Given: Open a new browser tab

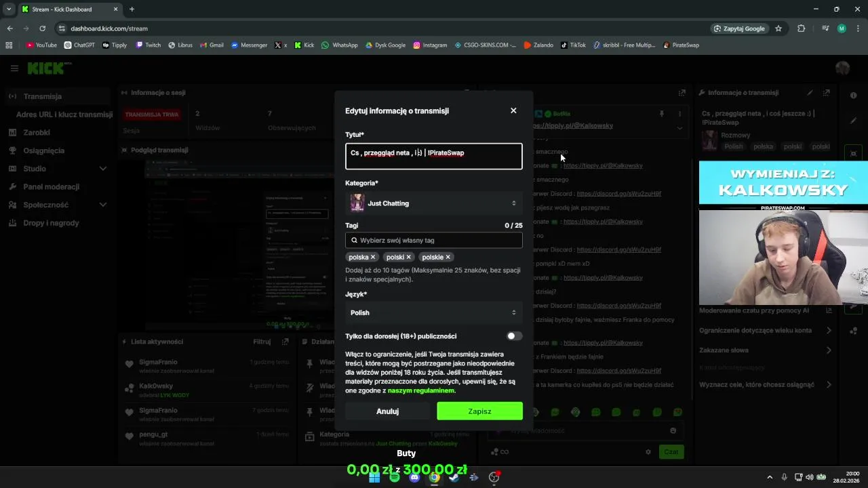Looking at the screenshot, I should 132,9.
